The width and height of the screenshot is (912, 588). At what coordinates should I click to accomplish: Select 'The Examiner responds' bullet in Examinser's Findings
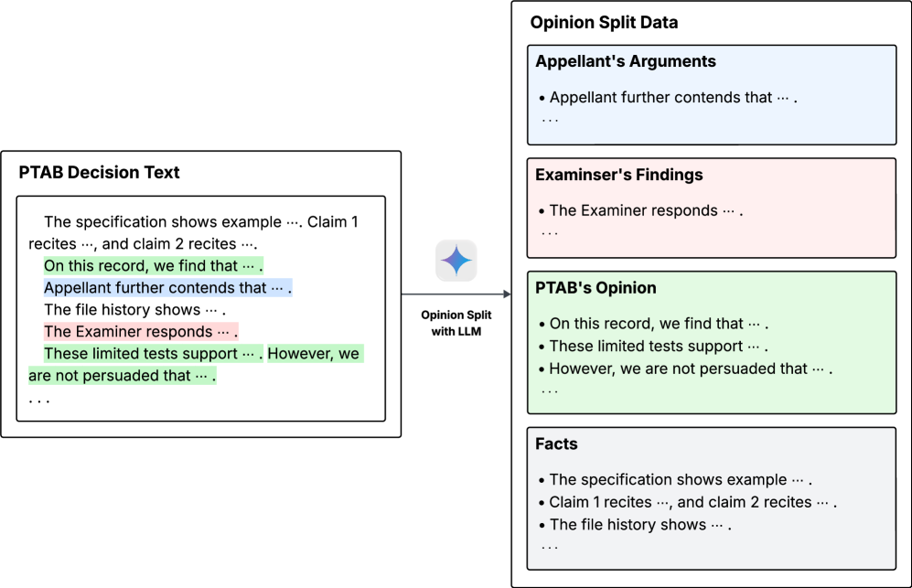point(645,210)
